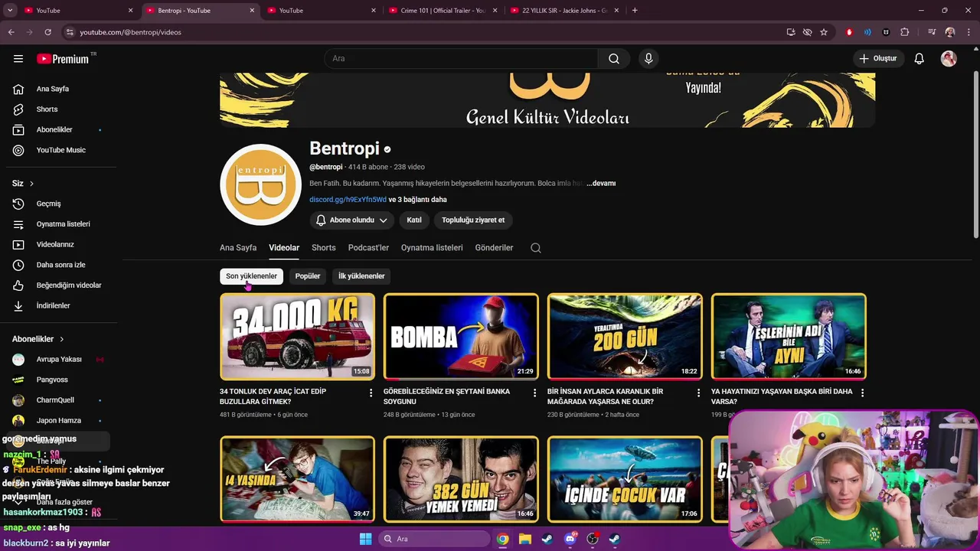
Task: Select the Popüler filter chip
Action: 308,276
